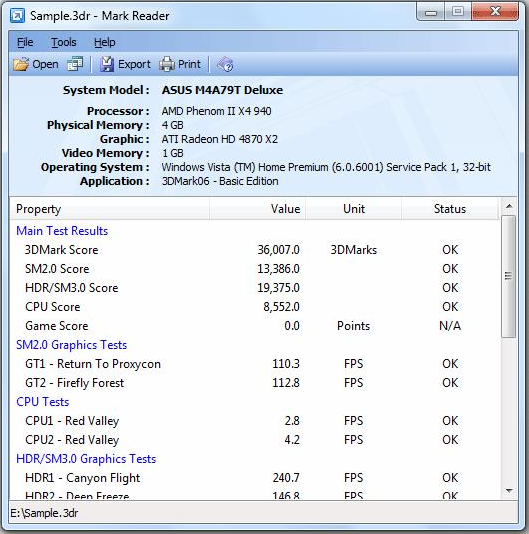
Task: Click the 110.3 value cell
Action: tap(286, 364)
